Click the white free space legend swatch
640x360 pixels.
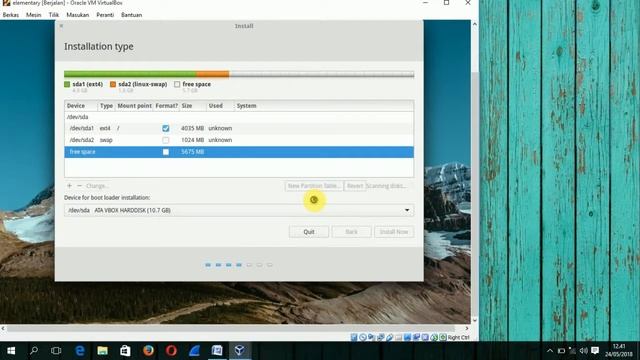point(177,84)
